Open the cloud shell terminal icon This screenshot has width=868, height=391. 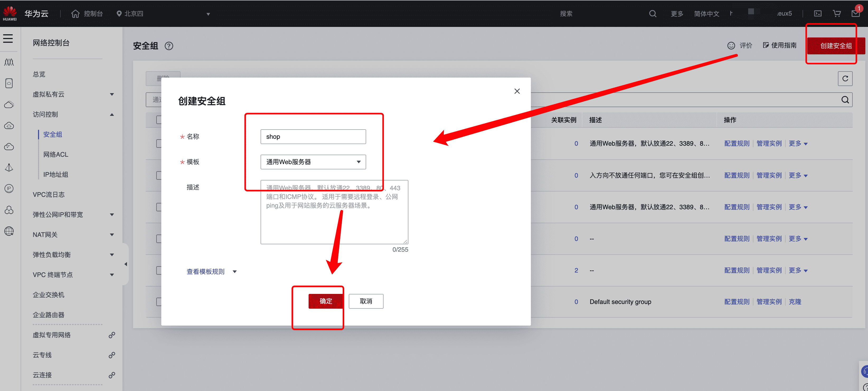818,13
